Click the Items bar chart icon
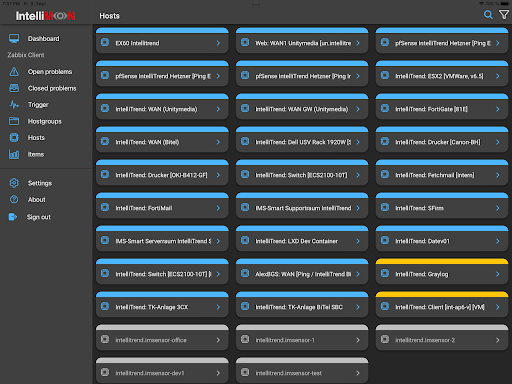 click(14, 154)
